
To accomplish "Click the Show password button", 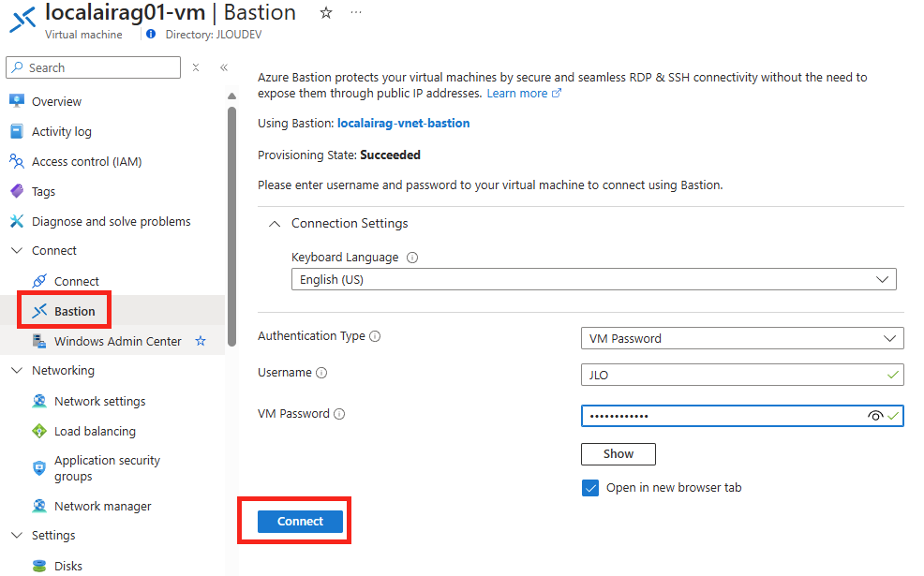I will tap(618, 454).
